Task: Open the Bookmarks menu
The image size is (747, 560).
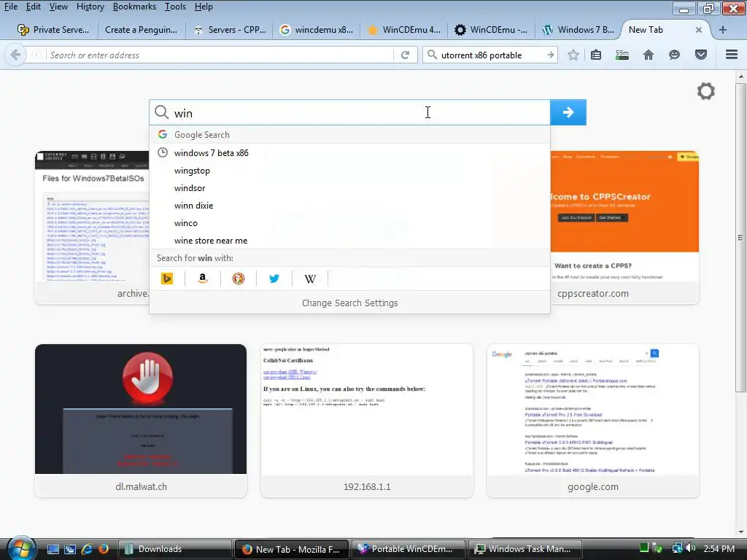Action: tap(134, 7)
